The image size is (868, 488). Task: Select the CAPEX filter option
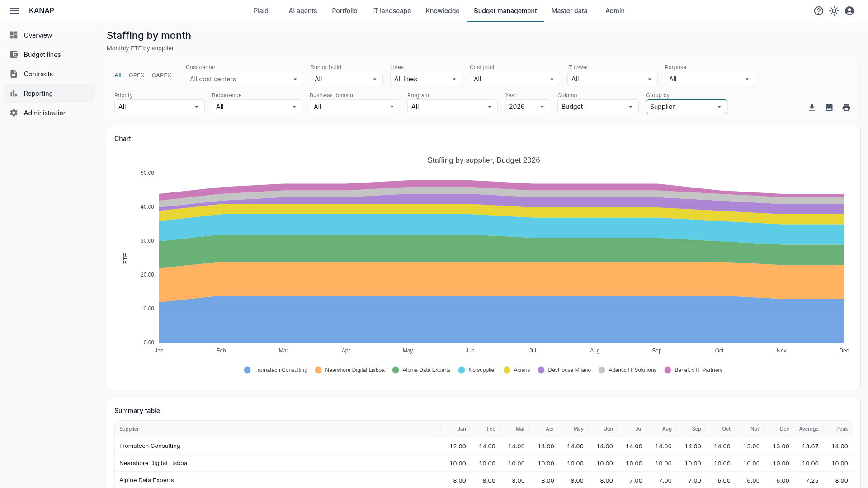[161, 75]
